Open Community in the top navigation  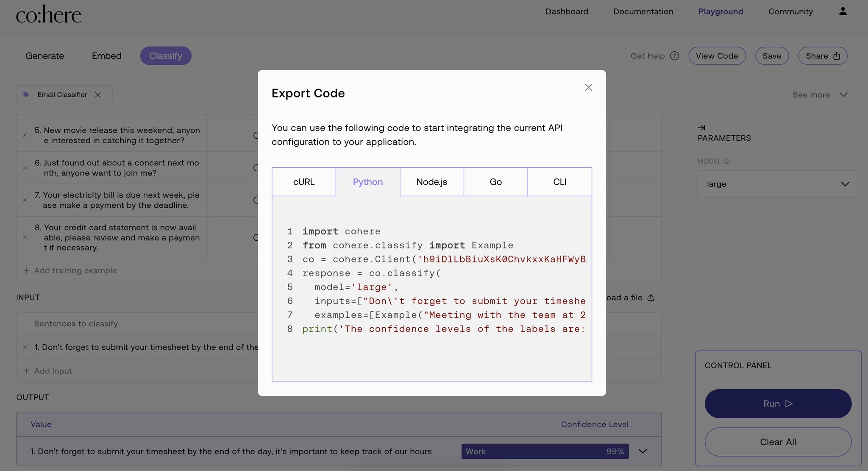(790, 11)
